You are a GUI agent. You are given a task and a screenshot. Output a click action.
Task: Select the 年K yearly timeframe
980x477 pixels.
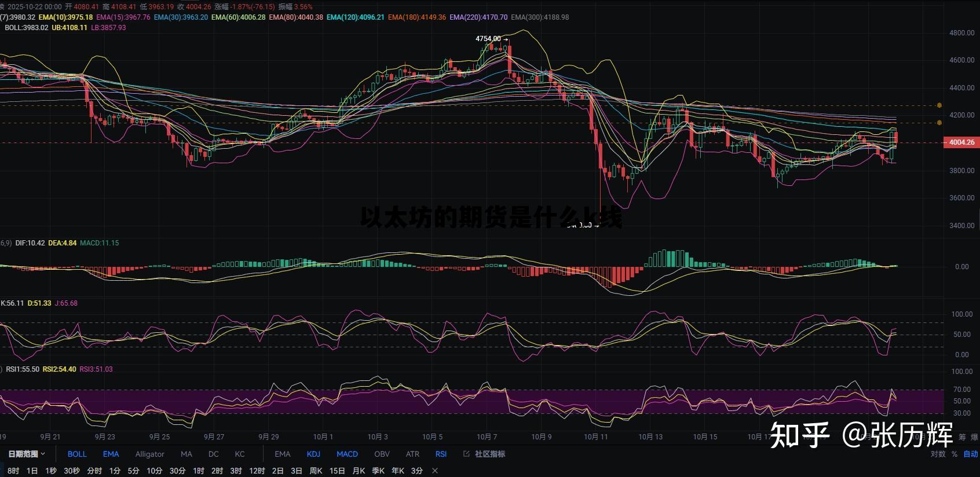[398, 471]
